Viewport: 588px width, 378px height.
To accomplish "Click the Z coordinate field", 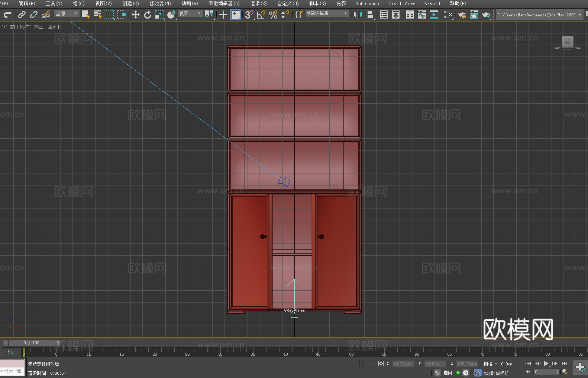I will pyautogui.click(x=467, y=364).
